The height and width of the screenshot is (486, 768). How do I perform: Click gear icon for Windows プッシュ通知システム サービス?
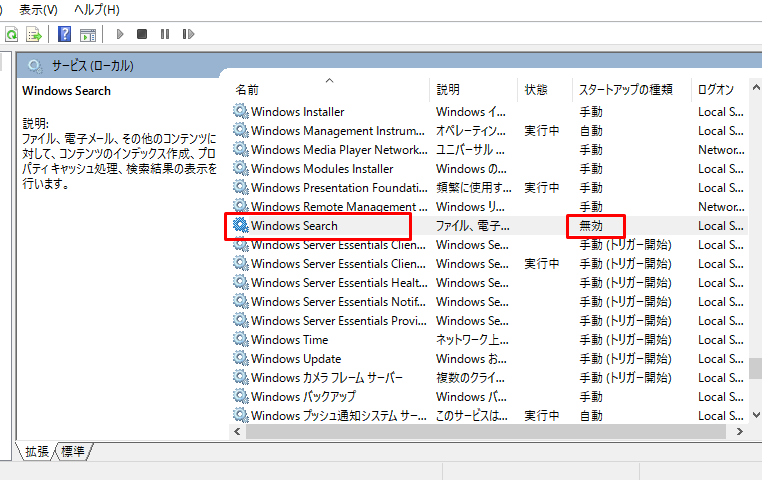(240, 415)
